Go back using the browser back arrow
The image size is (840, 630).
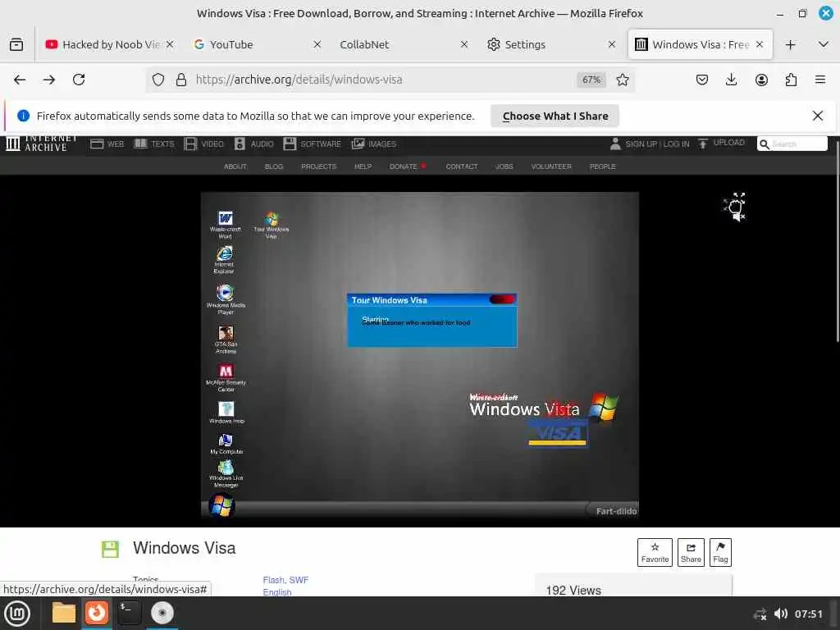pos(20,80)
